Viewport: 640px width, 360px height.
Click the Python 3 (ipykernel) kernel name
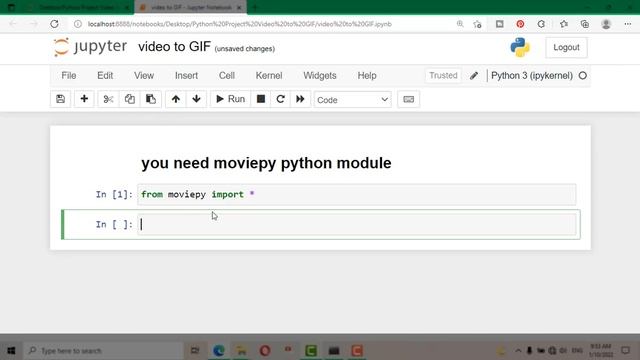532,76
